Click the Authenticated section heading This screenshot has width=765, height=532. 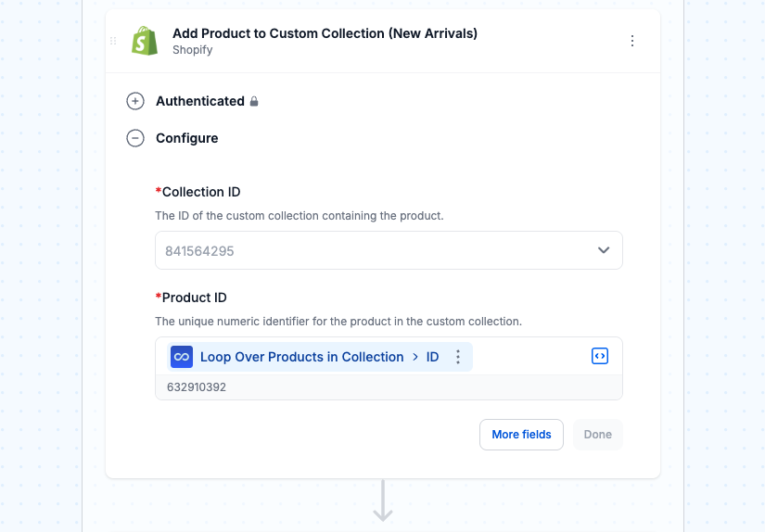click(200, 101)
